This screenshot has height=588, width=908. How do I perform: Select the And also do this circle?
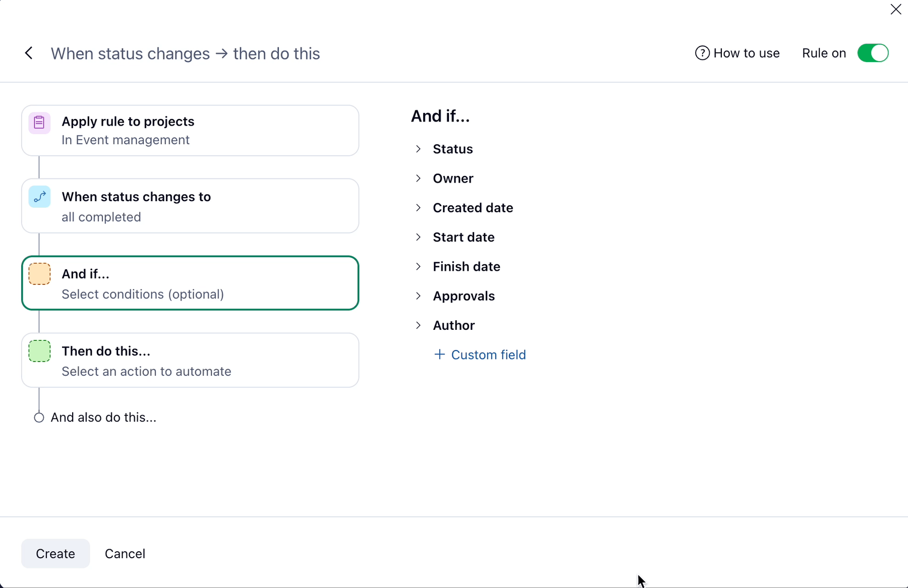(39, 418)
